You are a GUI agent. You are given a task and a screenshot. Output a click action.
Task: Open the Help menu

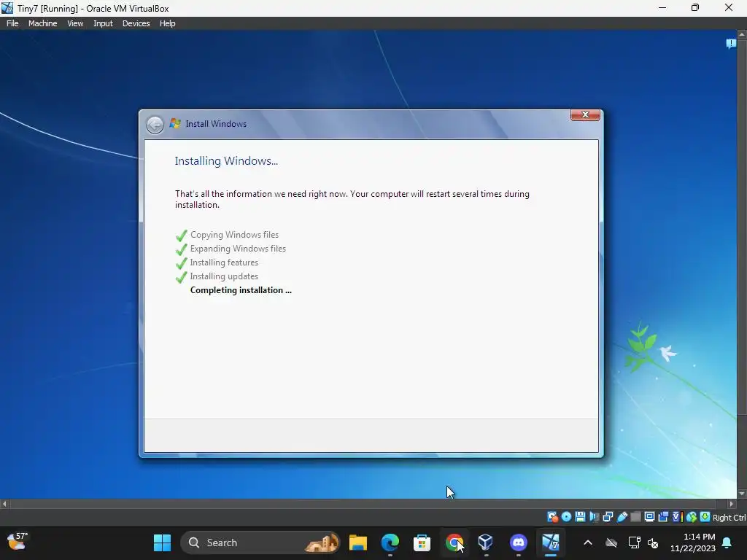coord(167,23)
